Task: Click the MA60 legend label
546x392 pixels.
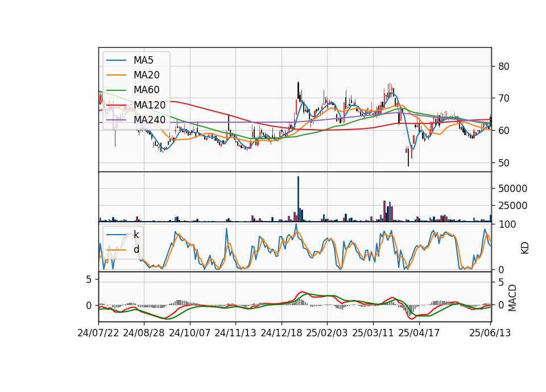Action: pyautogui.click(x=146, y=90)
